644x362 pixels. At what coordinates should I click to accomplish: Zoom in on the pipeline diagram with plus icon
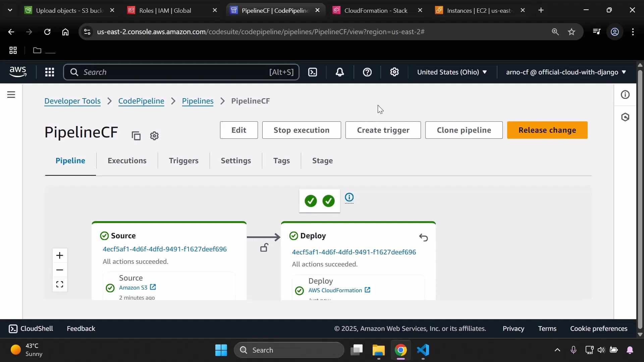pos(59,255)
